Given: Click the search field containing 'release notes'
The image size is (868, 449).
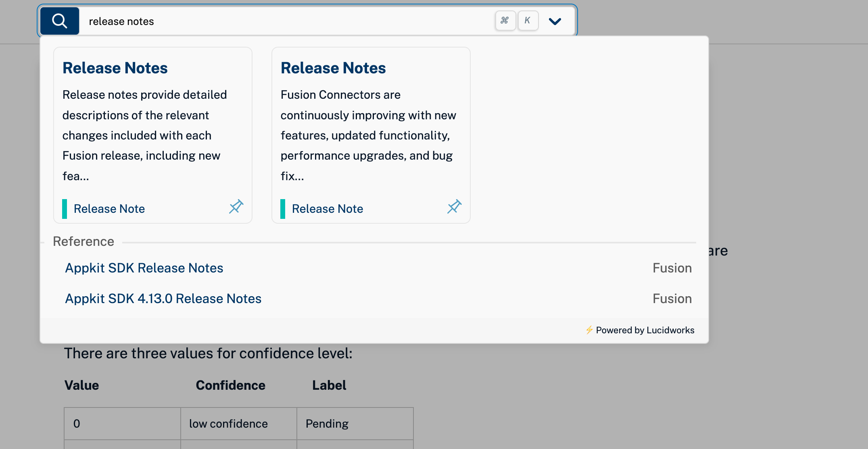Looking at the screenshot, I should pos(286,21).
